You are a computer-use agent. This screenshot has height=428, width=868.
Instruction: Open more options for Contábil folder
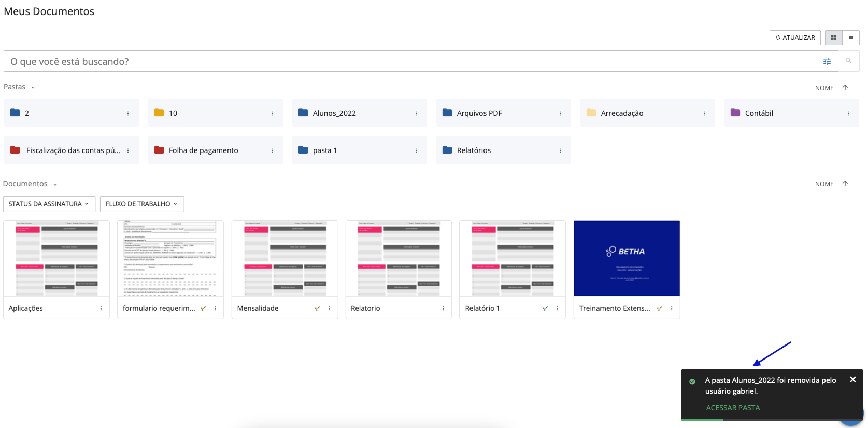(848, 113)
